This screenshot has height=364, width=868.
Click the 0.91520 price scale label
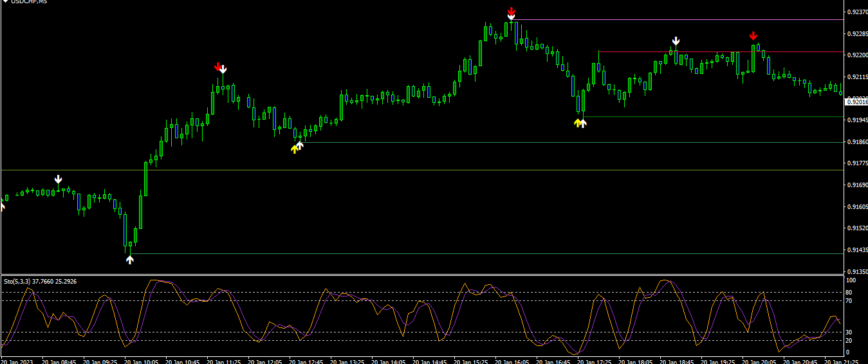click(x=858, y=228)
